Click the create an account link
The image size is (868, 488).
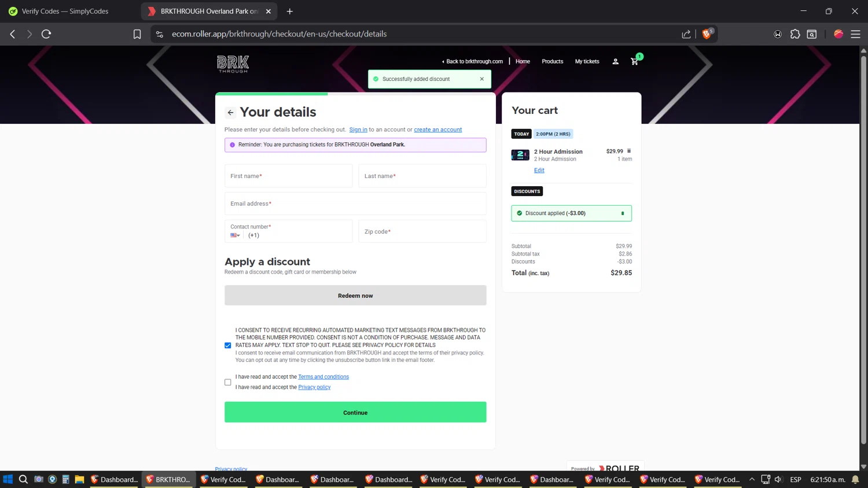coord(437,130)
